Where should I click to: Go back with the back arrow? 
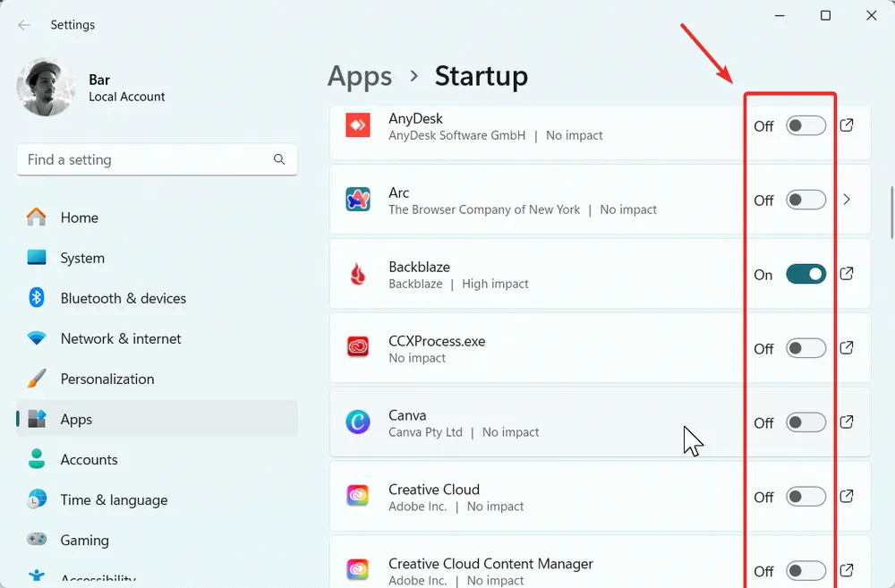coord(24,24)
